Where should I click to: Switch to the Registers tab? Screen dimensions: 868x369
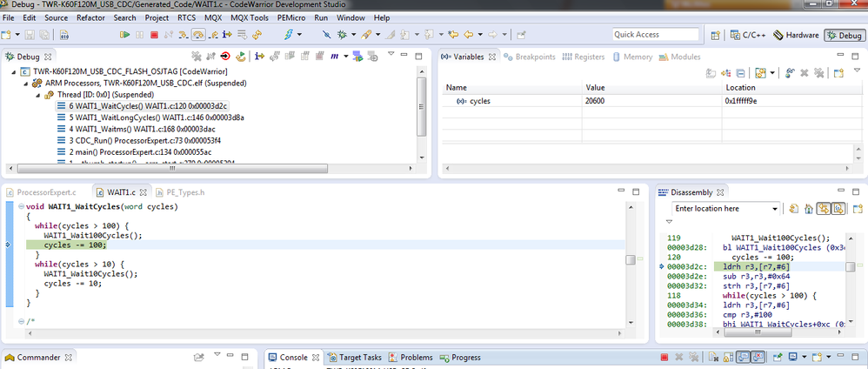tap(583, 57)
